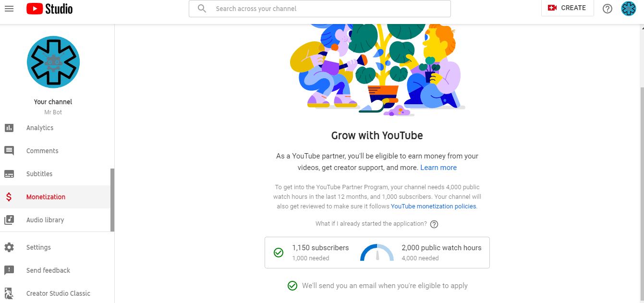644x303 pixels.
Task: Click the Comments speech bubble icon
Action: (x=9, y=151)
